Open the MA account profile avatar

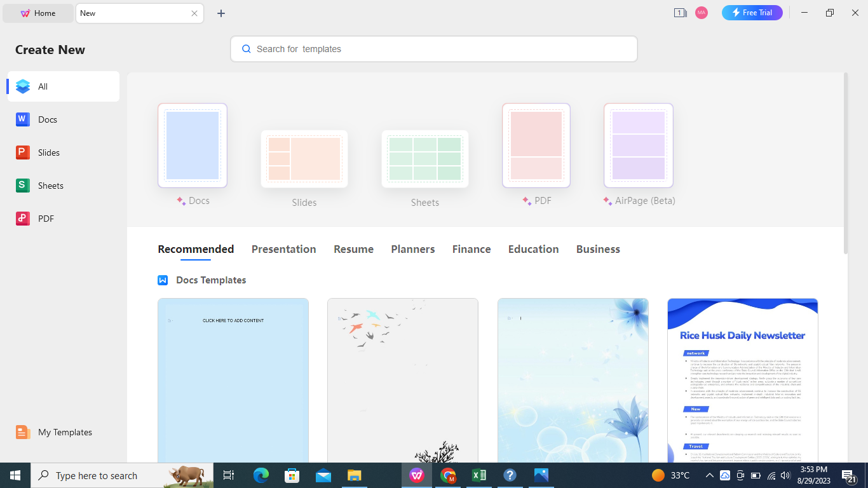[701, 12]
